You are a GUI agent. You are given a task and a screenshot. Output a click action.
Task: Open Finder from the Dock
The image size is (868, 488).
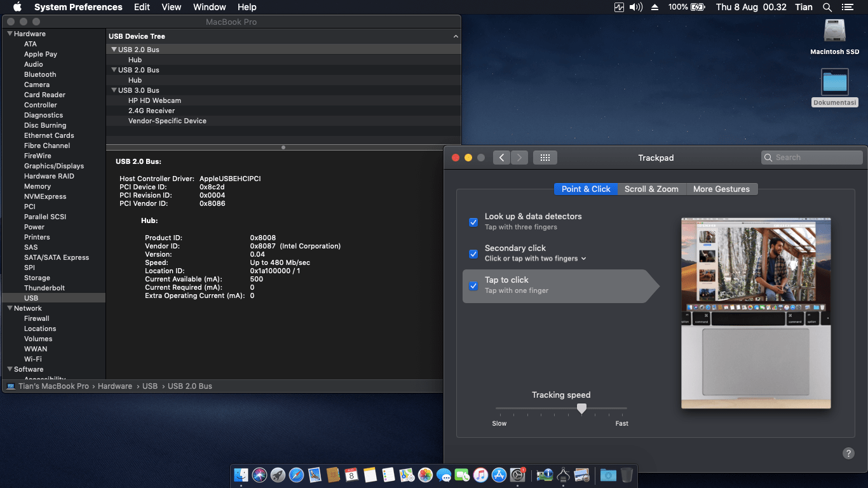(241, 475)
